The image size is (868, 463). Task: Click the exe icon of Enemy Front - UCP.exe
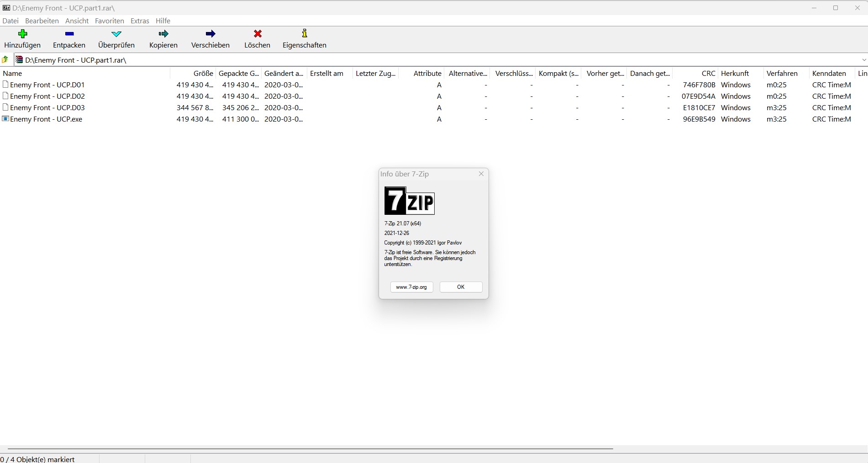(5, 119)
